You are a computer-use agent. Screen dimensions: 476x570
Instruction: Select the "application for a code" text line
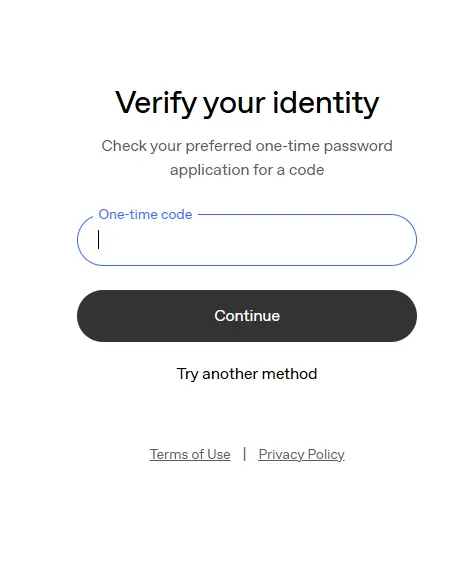247,170
